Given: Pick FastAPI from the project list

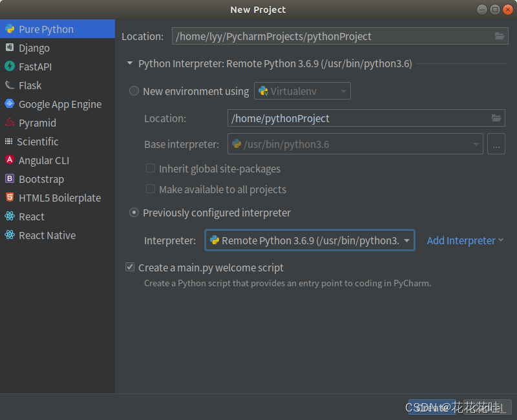Looking at the screenshot, I should click(x=58, y=67).
